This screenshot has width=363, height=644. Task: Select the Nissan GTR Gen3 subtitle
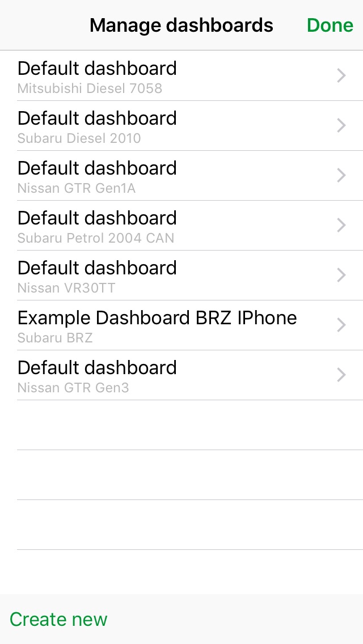73,388
